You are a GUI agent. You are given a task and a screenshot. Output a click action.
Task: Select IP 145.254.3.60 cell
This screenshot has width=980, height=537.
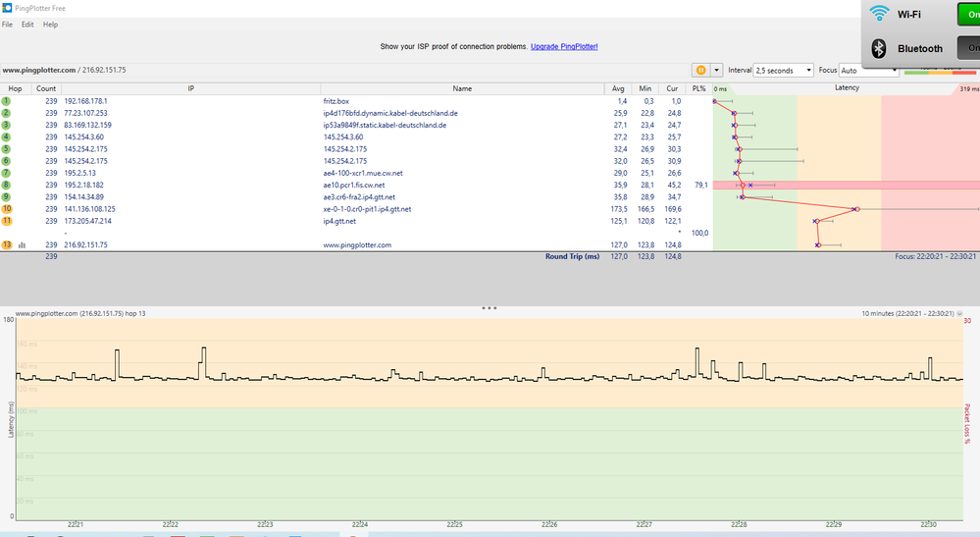click(83, 136)
